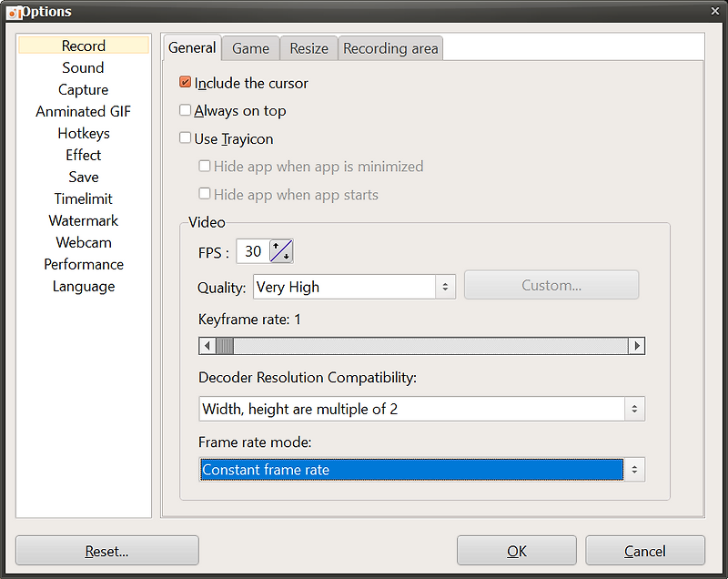Select the Watermark settings page
The image size is (728, 579).
(x=83, y=220)
